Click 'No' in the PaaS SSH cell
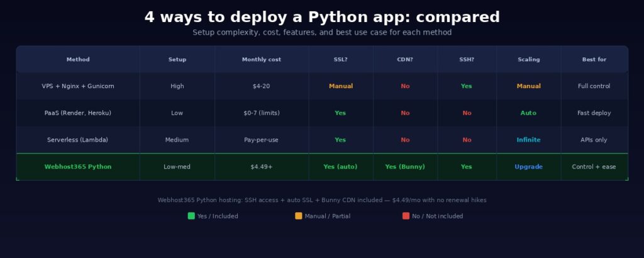The height and width of the screenshot is (258, 644). 467,113
